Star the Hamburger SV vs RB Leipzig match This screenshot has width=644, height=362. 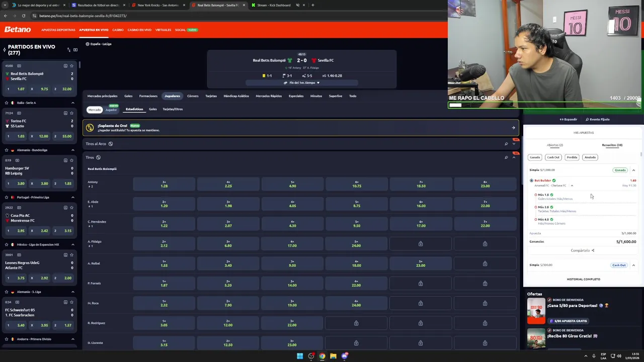point(71,160)
